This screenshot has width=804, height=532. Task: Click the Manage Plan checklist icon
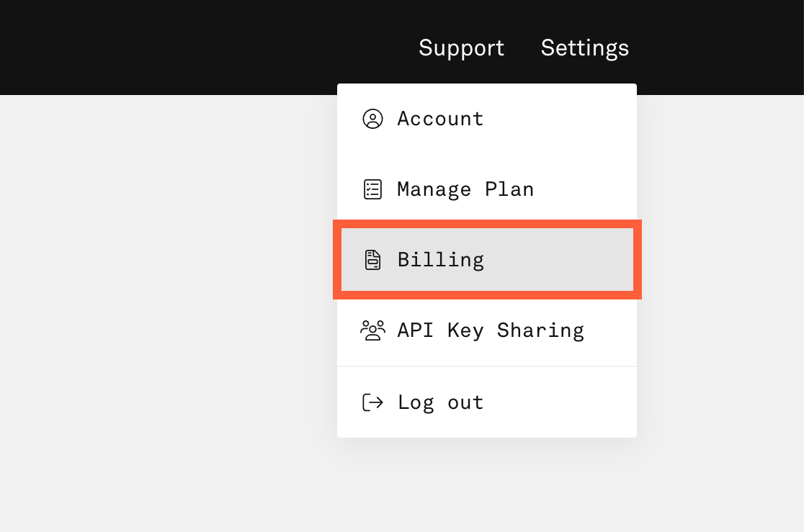point(372,189)
